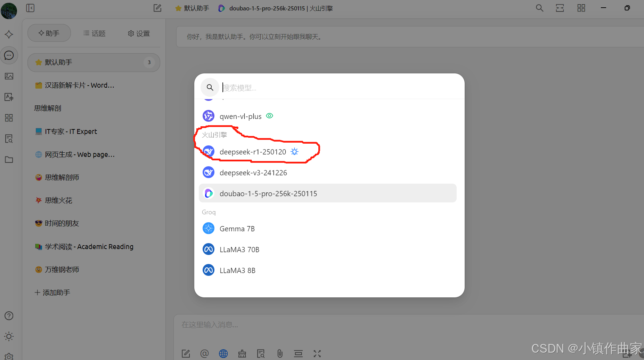Image resolution: width=644 pixels, height=360 pixels.
Task: Switch to the 设置 tab
Action: pos(139,33)
